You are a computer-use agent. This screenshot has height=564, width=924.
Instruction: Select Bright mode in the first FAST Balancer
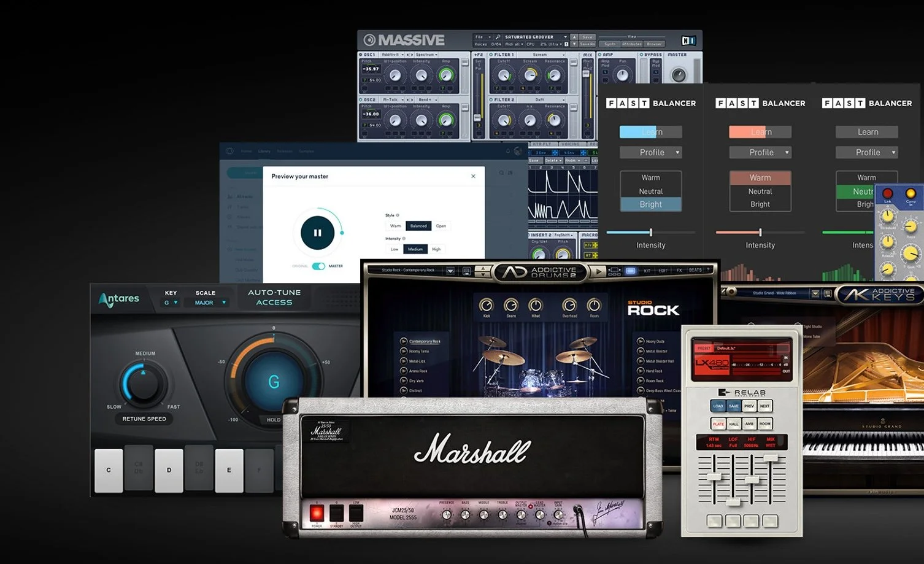[x=651, y=204]
